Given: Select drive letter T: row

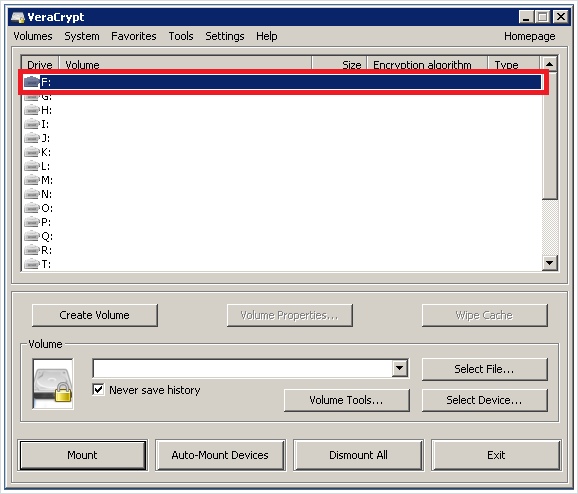Looking at the screenshot, I should (282, 264).
